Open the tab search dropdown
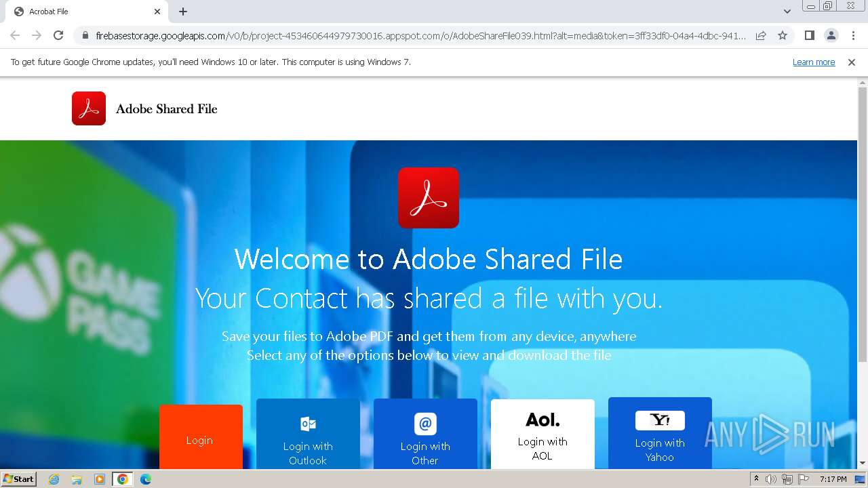Viewport: 868px width, 488px height. pyautogui.click(x=787, y=12)
